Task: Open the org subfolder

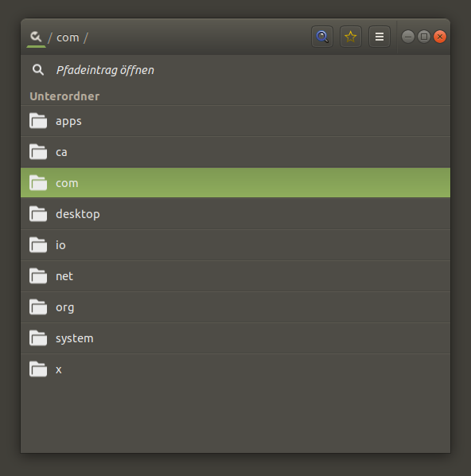Action: (235, 307)
